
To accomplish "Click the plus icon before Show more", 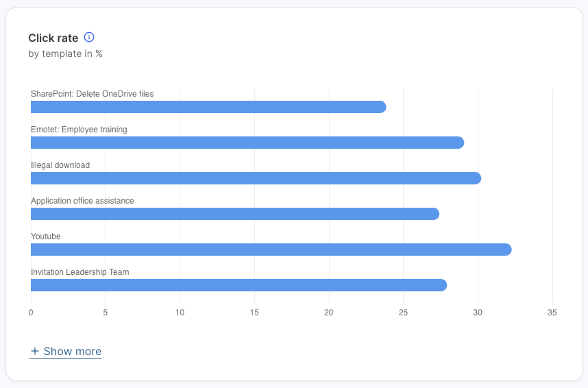I will 35,352.
